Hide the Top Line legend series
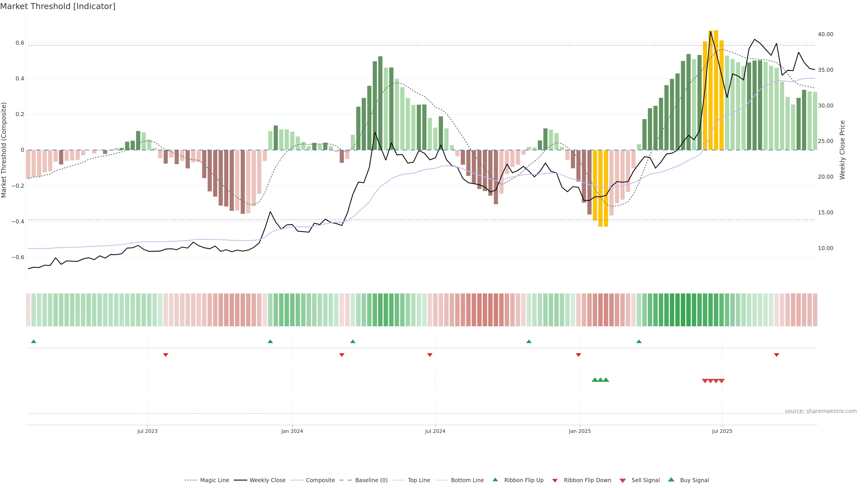 [419, 480]
